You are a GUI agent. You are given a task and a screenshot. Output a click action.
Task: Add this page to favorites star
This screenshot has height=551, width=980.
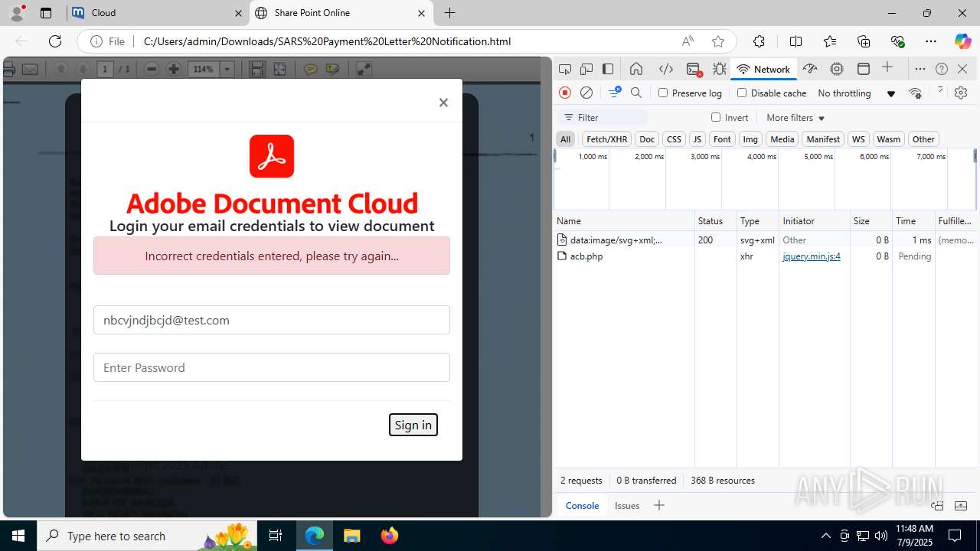pyautogui.click(x=717, y=41)
